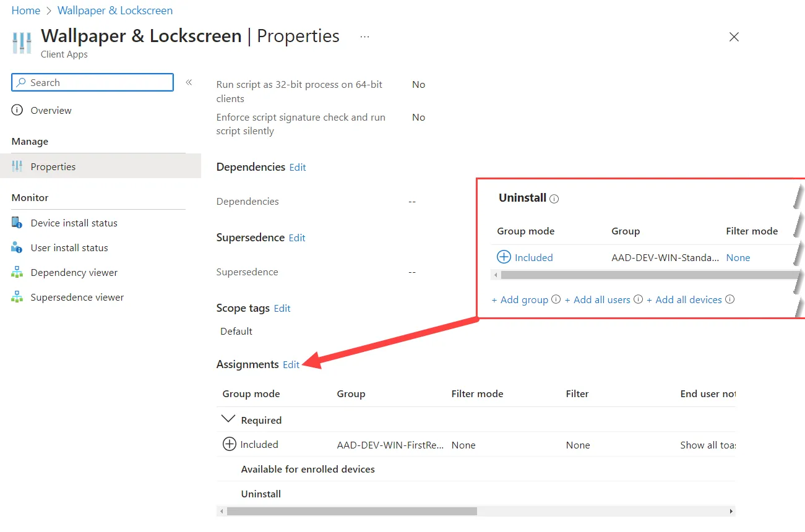Select the Properties sliders icon in sidebar
The height and width of the screenshot is (532, 805).
click(17, 166)
